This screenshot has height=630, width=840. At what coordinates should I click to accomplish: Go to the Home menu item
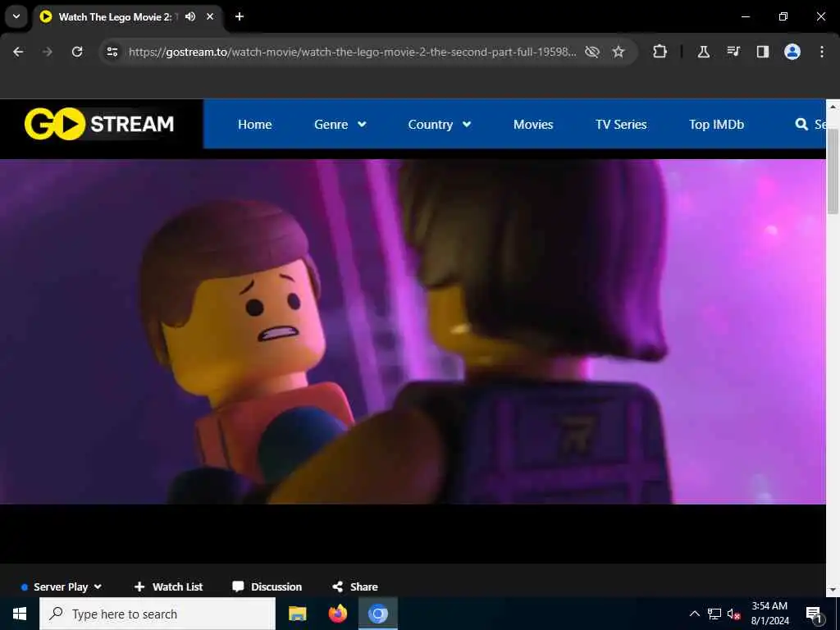pyautogui.click(x=255, y=125)
